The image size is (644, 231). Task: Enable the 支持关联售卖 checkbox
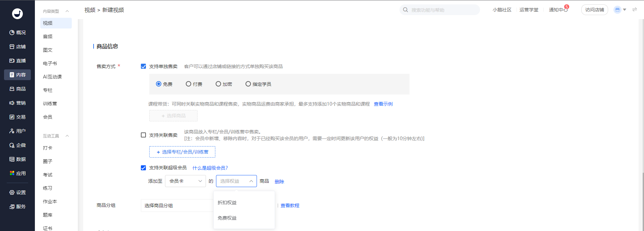[x=144, y=135]
